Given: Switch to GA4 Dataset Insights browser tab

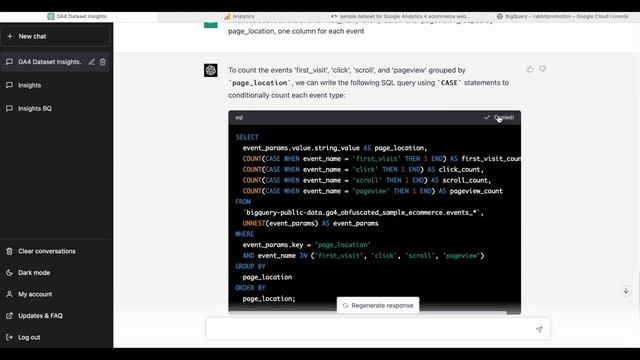Looking at the screenshot, I should point(78,16).
